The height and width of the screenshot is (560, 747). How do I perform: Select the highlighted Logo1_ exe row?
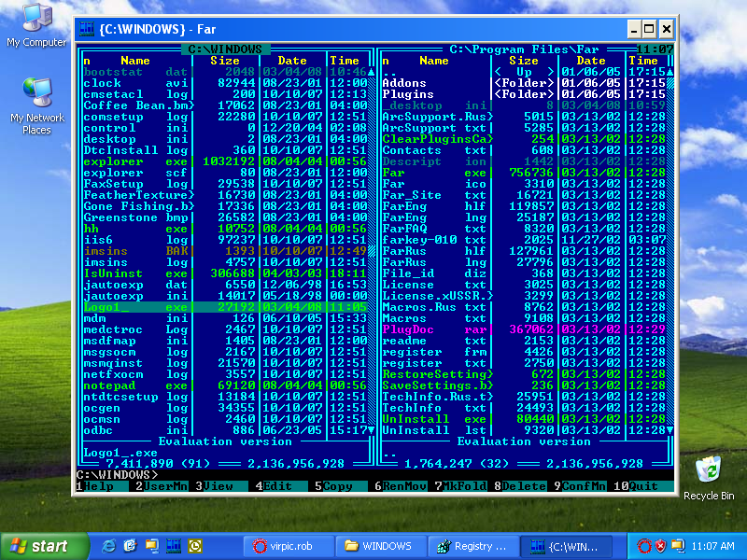(x=226, y=307)
